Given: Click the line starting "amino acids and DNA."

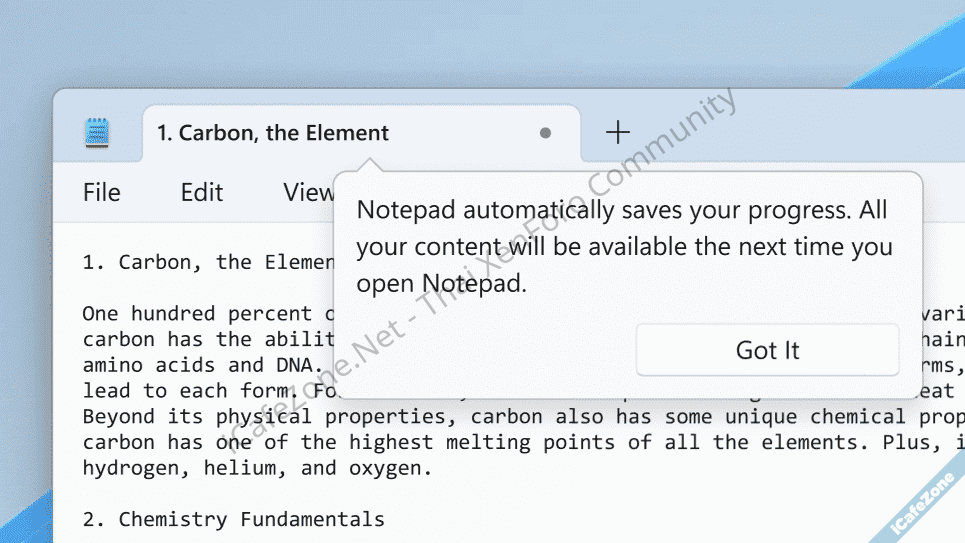Looking at the screenshot, I should (x=180, y=365).
